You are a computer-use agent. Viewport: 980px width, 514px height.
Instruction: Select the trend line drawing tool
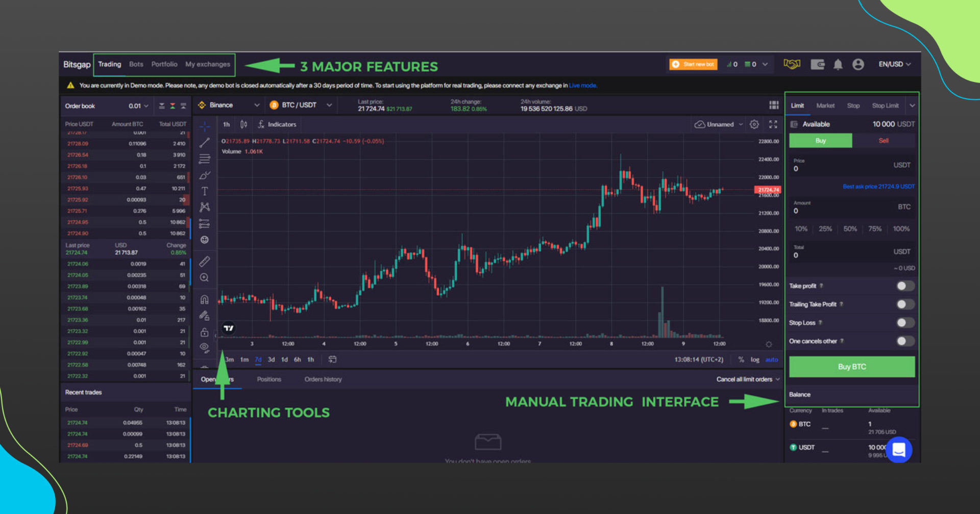click(x=205, y=142)
